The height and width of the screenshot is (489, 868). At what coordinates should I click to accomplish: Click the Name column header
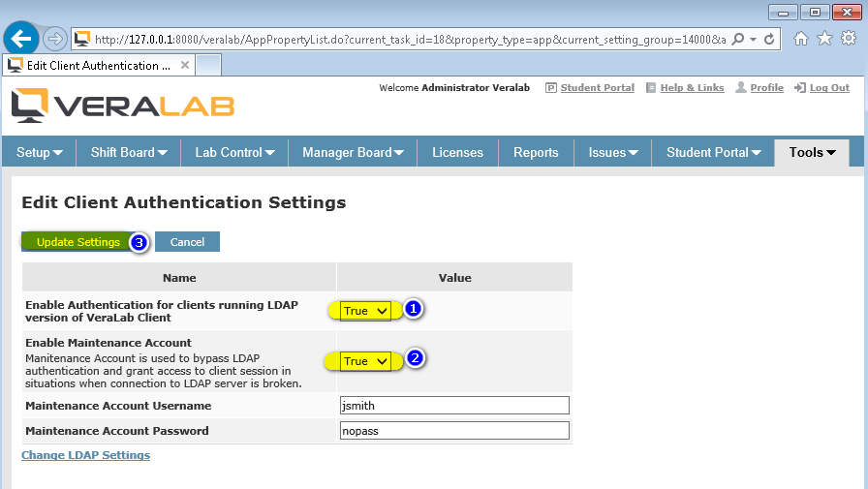179,278
